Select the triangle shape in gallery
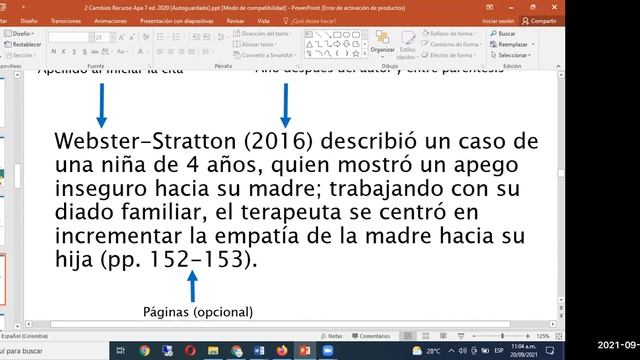This screenshot has height=360, width=640. click(x=309, y=44)
